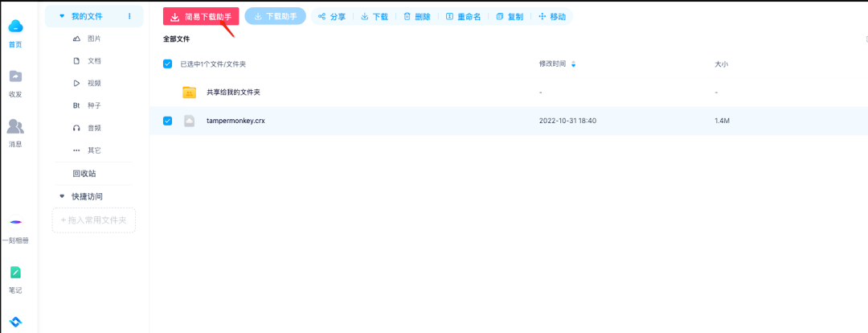Click the 复制 copy button
Screen dimensions: 868x333
click(510, 17)
